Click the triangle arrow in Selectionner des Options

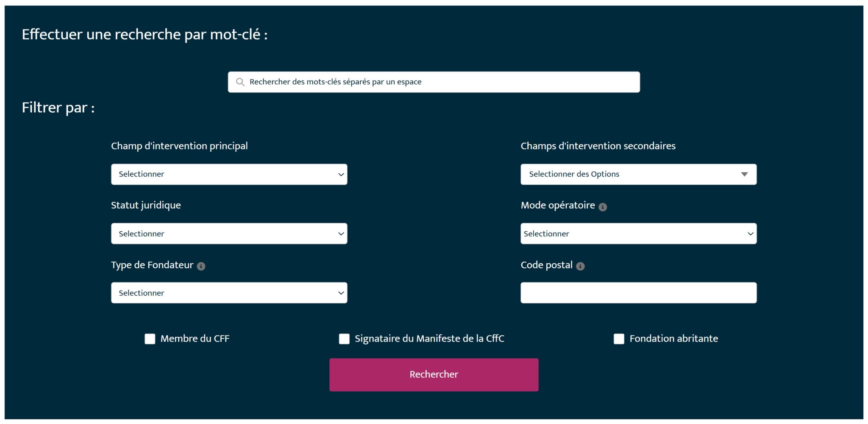[x=744, y=175]
